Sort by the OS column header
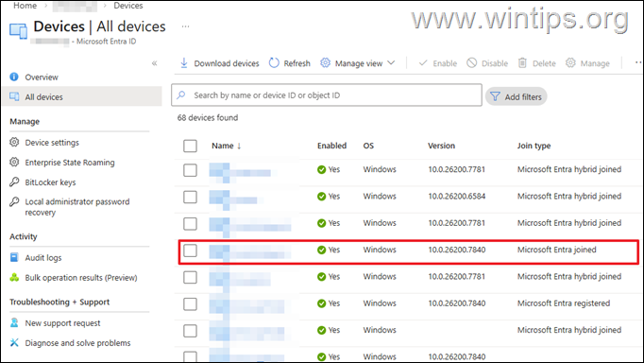This screenshot has width=644, height=363. click(368, 146)
